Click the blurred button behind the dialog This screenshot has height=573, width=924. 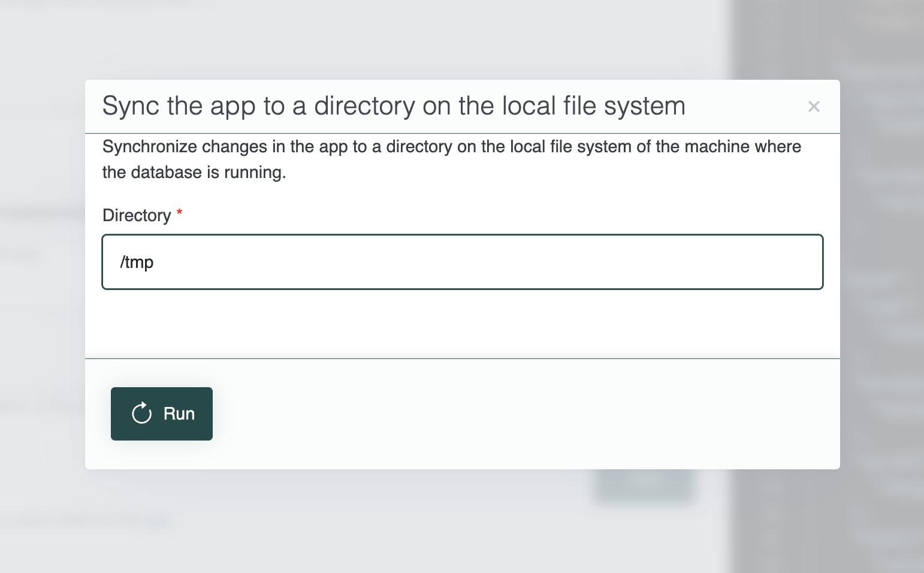pos(644,487)
